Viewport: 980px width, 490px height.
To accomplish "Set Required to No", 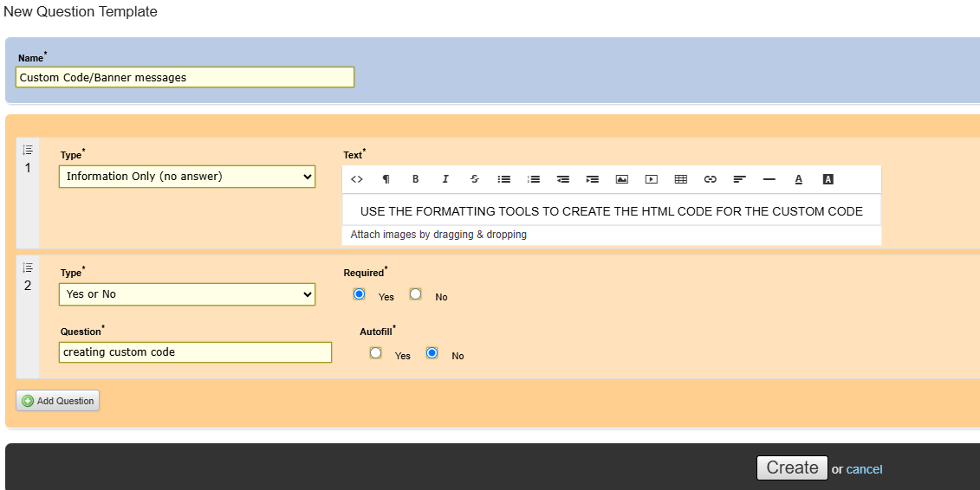I will (416, 294).
